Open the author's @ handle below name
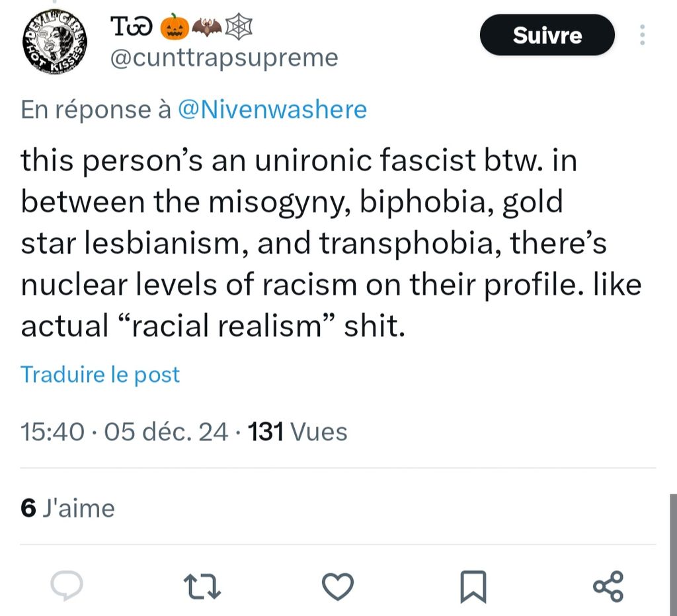The image size is (677, 616). click(x=223, y=58)
